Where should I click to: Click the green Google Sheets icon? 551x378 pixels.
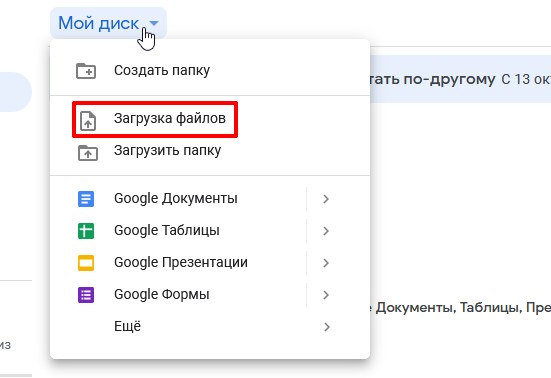pos(86,231)
